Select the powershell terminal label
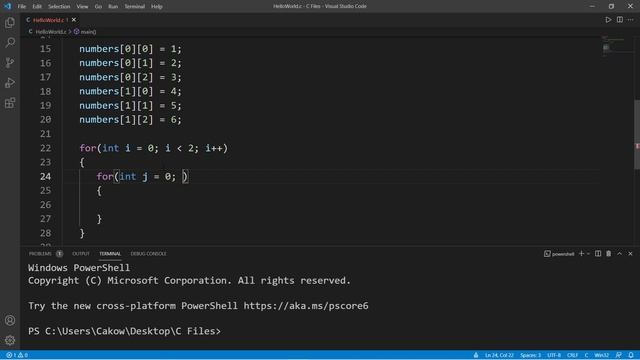 click(559, 253)
